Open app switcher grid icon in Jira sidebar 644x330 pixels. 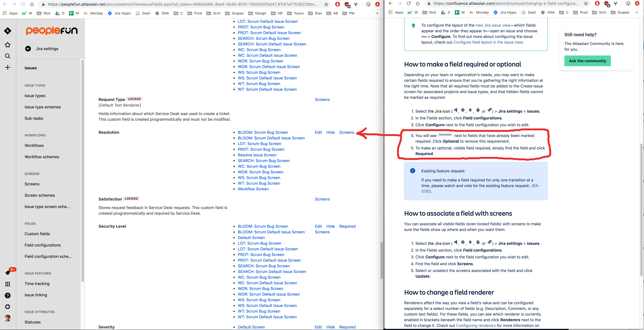8,284
